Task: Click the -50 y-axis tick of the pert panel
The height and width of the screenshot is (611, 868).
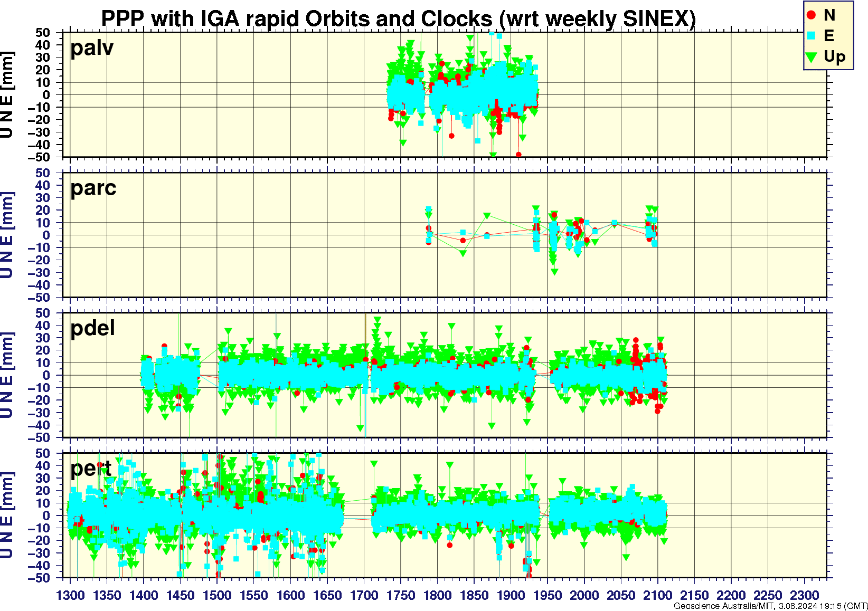Action: (x=40, y=578)
